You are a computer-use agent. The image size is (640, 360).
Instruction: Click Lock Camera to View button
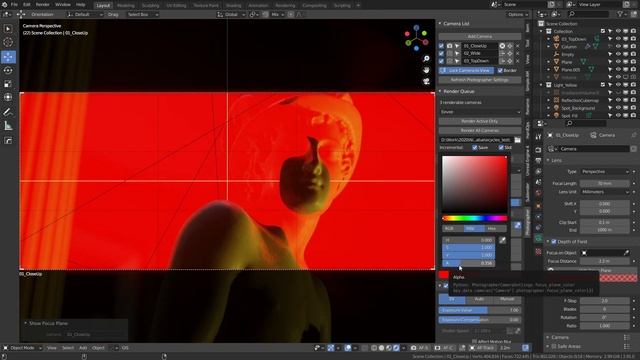[x=466, y=71]
